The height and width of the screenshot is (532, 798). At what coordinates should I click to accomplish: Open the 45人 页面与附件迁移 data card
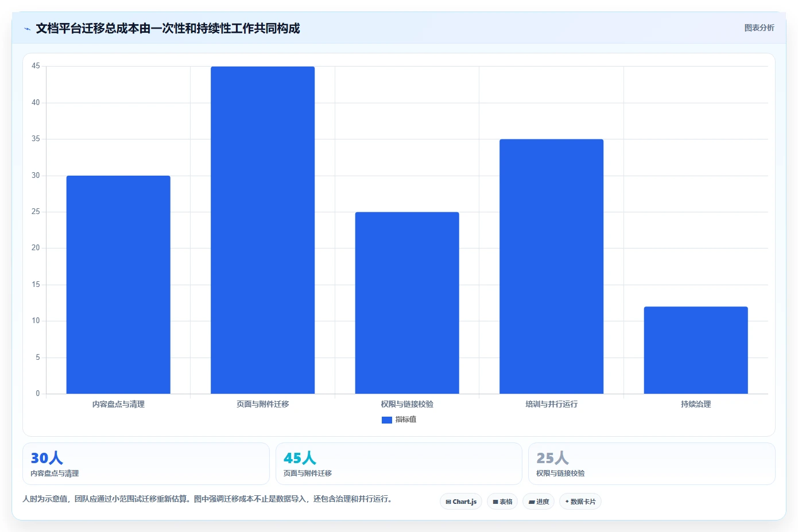[x=399, y=464]
